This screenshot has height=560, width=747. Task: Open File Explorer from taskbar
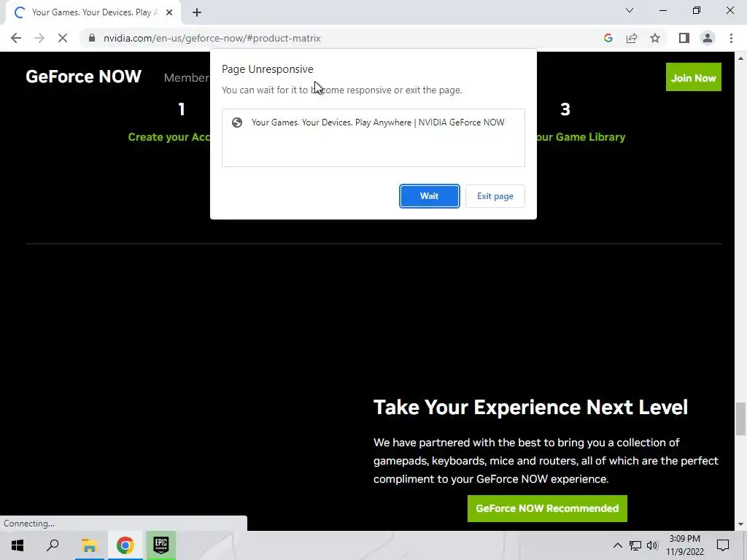89,545
